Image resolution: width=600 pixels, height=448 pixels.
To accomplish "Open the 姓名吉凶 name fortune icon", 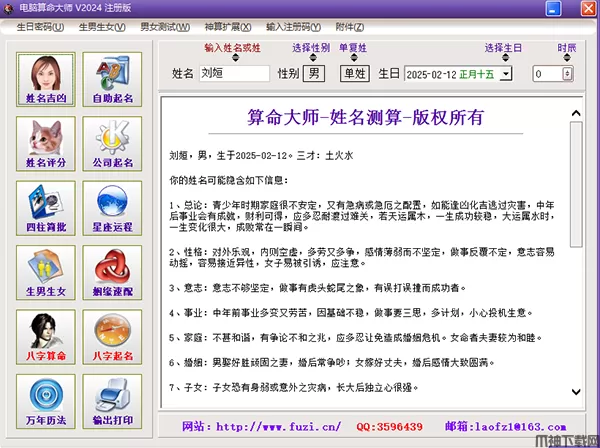I will click(x=46, y=80).
